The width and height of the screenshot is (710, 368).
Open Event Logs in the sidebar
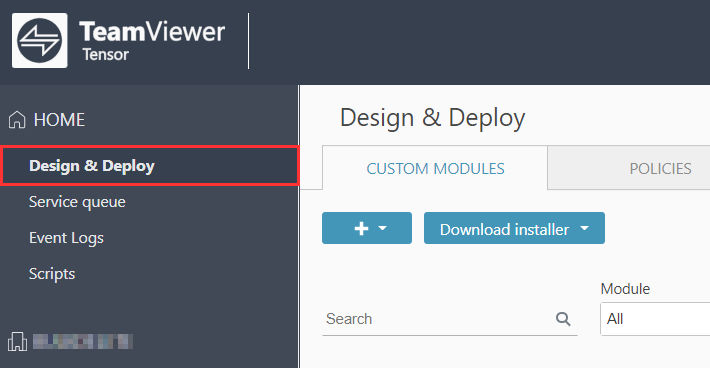pyautogui.click(x=66, y=238)
